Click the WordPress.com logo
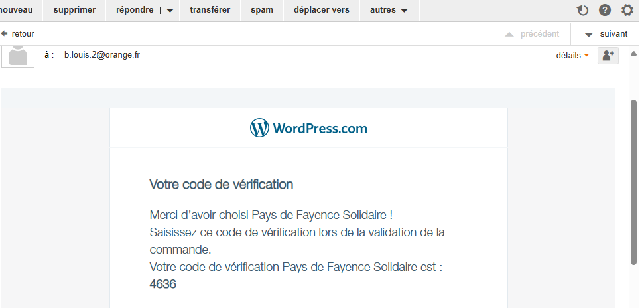644x308 pixels. click(308, 128)
